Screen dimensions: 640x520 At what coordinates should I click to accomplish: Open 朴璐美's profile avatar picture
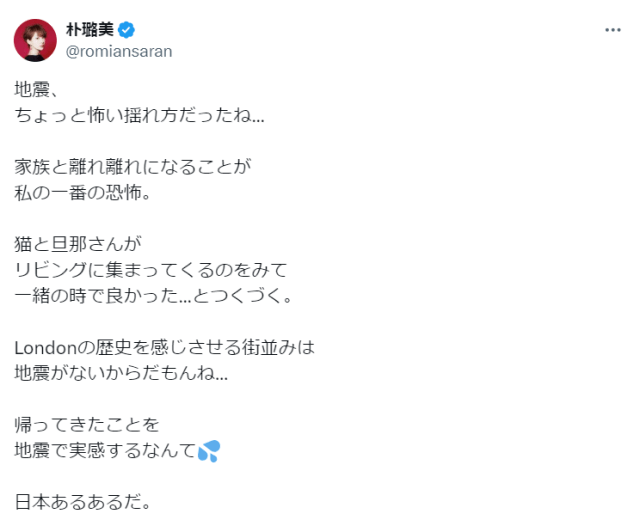click(x=34, y=39)
